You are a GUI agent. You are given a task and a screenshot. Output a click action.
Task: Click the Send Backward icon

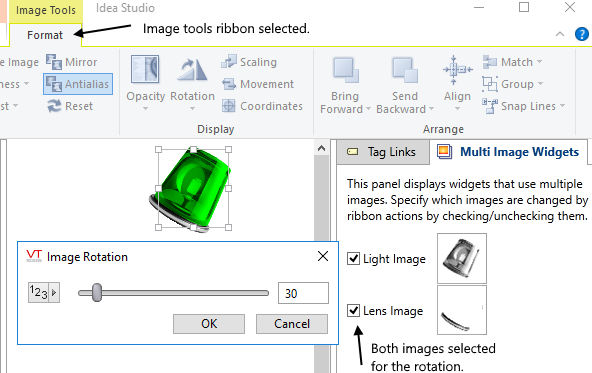(405, 70)
